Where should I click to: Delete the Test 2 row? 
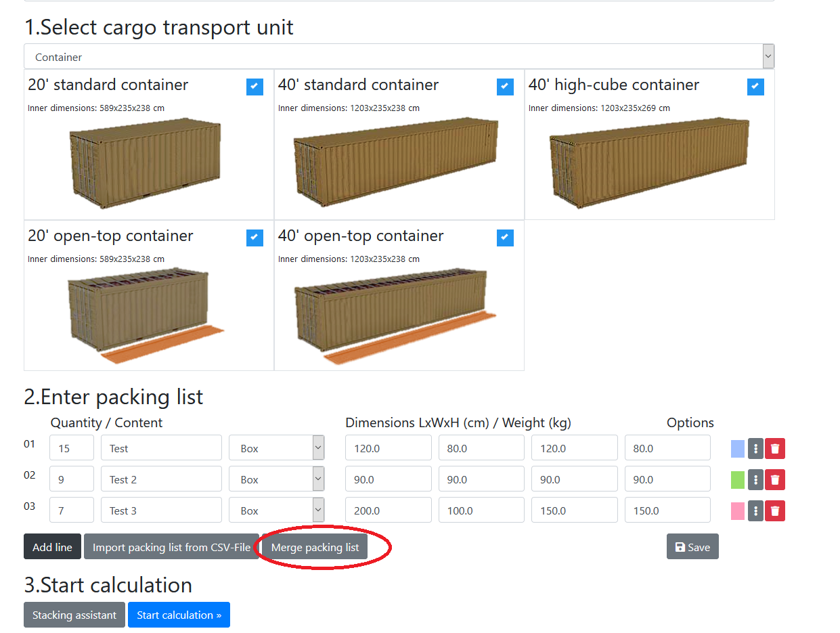(775, 479)
